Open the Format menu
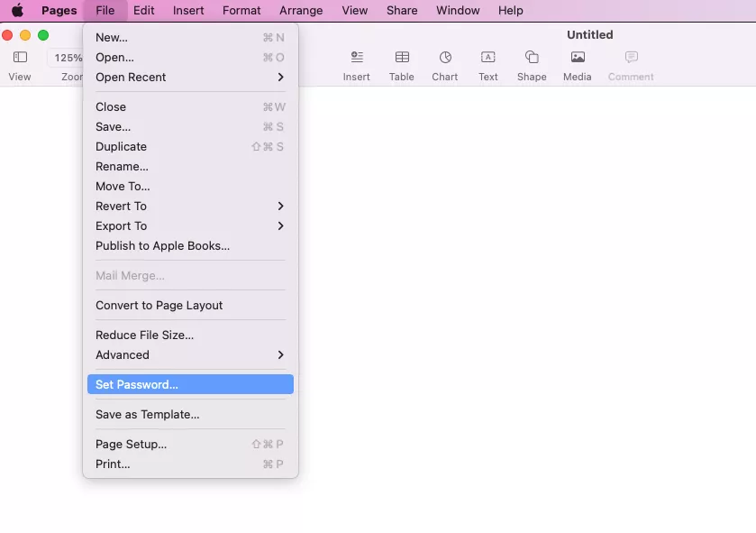Screen dimensions: 756x533 point(241,10)
